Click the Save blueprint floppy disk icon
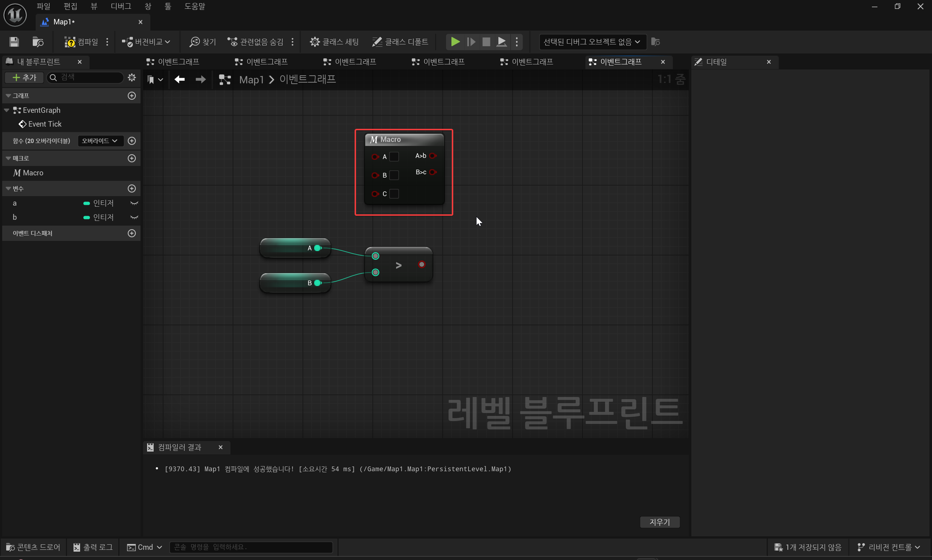This screenshot has height=560, width=932. pos(14,41)
